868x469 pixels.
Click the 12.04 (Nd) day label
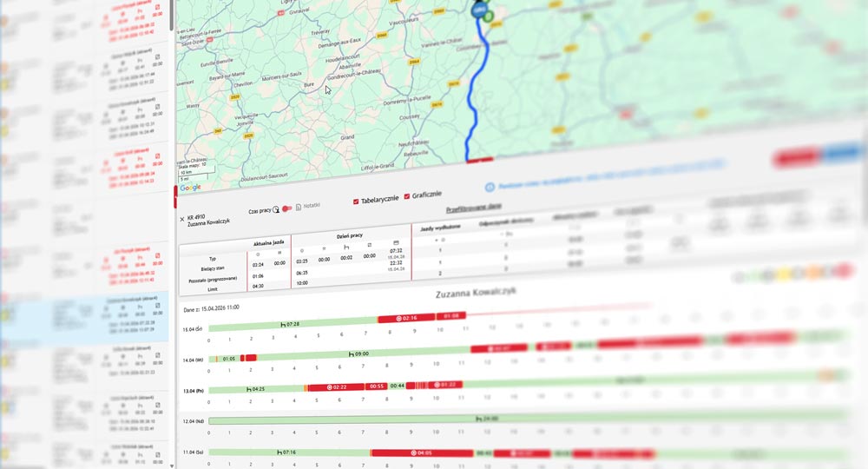click(194, 421)
